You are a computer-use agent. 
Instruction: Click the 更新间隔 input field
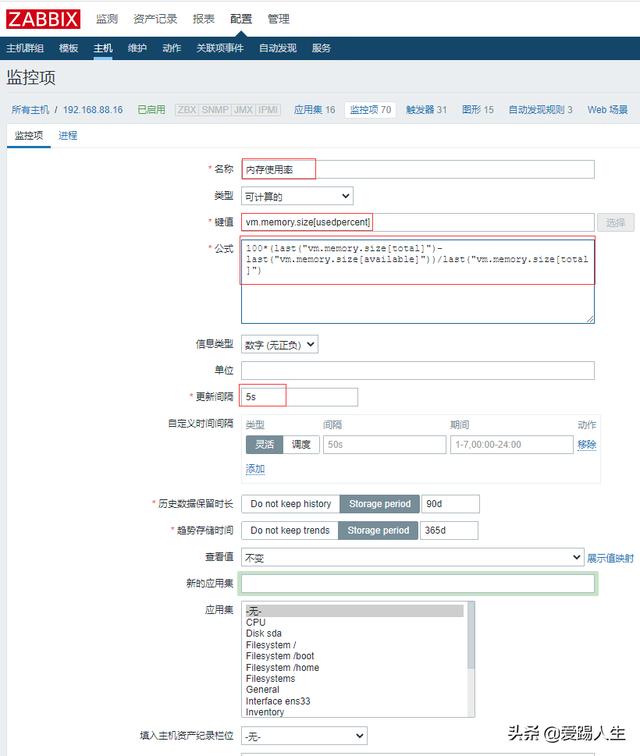pyautogui.click(x=300, y=397)
